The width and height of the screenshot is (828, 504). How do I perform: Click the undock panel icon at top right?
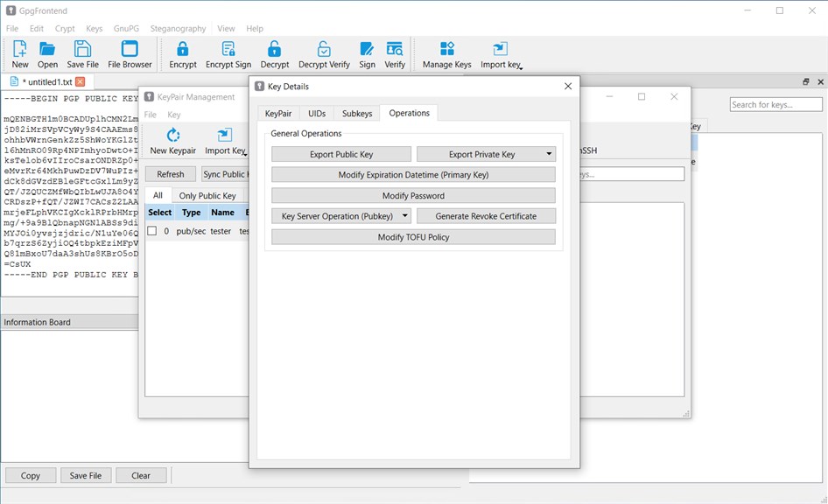coord(806,81)
